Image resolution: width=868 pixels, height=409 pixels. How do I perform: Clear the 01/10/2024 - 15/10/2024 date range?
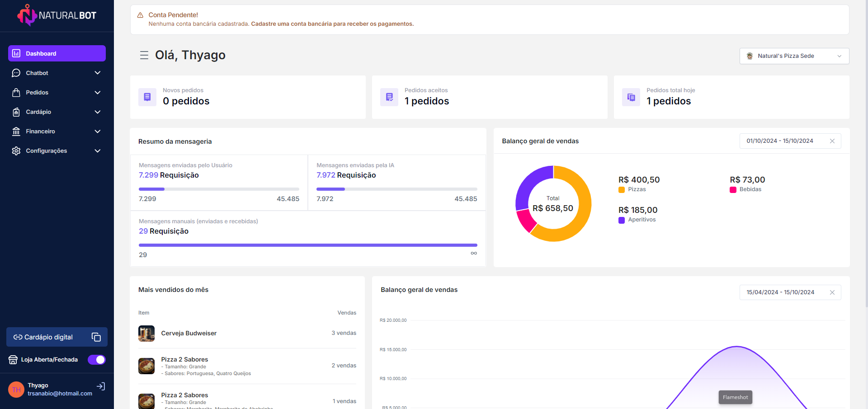[x=832, y=141]
